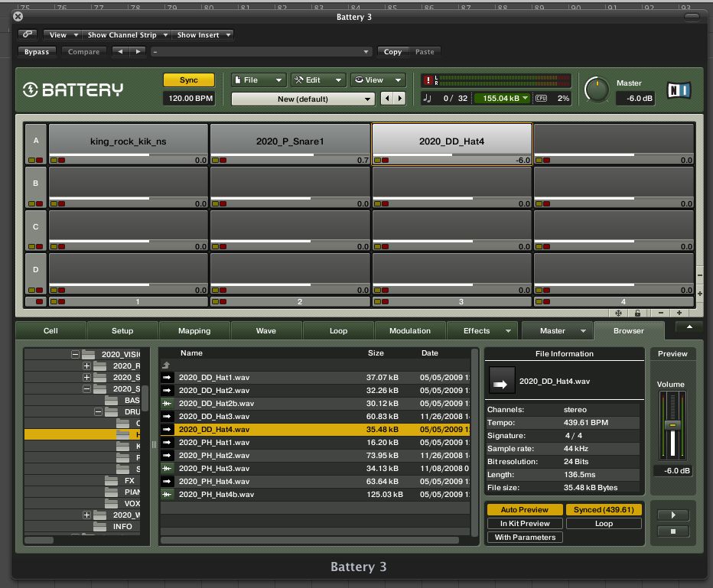Open the Battery View dropdown with eye icon
The height and width of the screenshot is (588, 713).
click(x=378, y=80)
